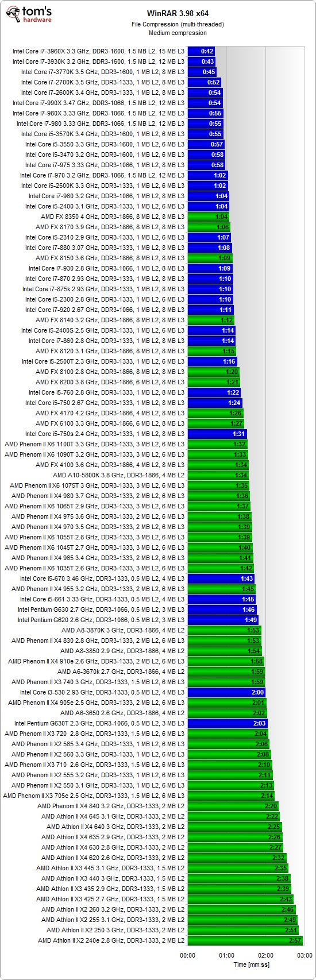Click the AMD Phenom II X4 980 label
The image size is (316, 980).
[x=98, y=496]
